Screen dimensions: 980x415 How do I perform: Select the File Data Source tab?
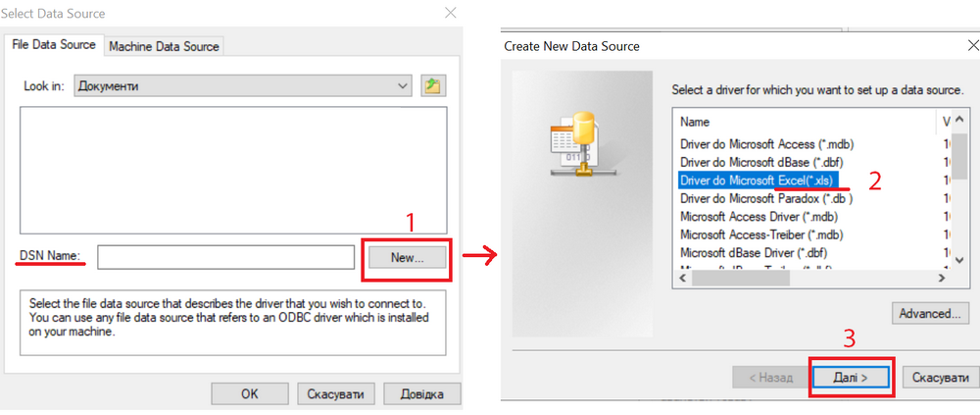point(53,45)
